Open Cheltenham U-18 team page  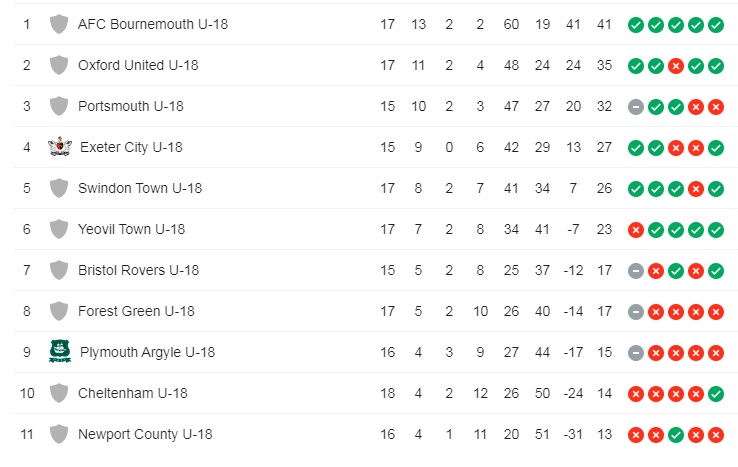click(133, 393)
